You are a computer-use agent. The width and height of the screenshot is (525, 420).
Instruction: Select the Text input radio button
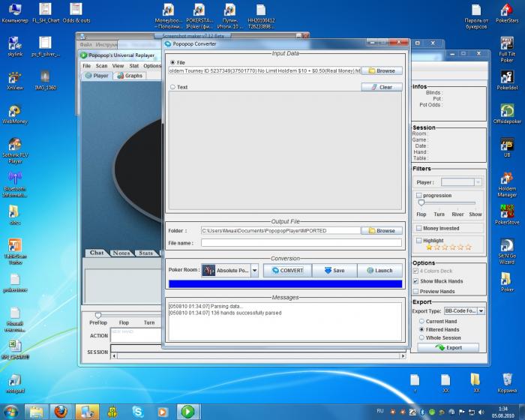[x=173, y=87]
